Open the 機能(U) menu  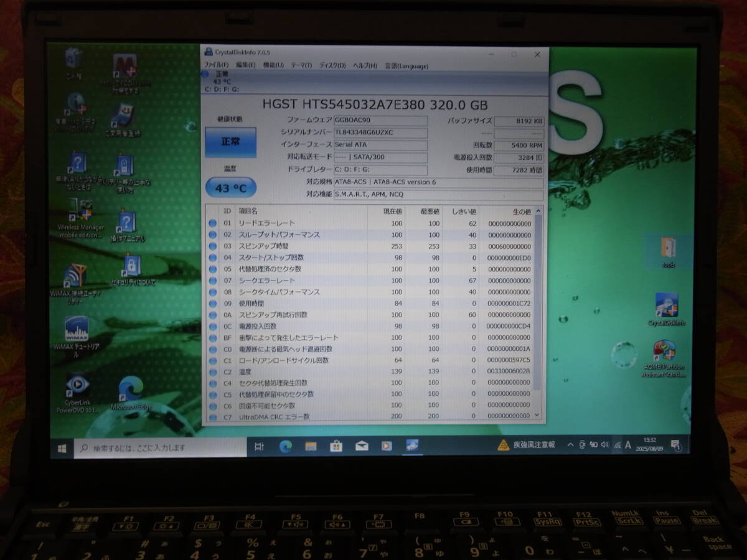tap(273, 65)
